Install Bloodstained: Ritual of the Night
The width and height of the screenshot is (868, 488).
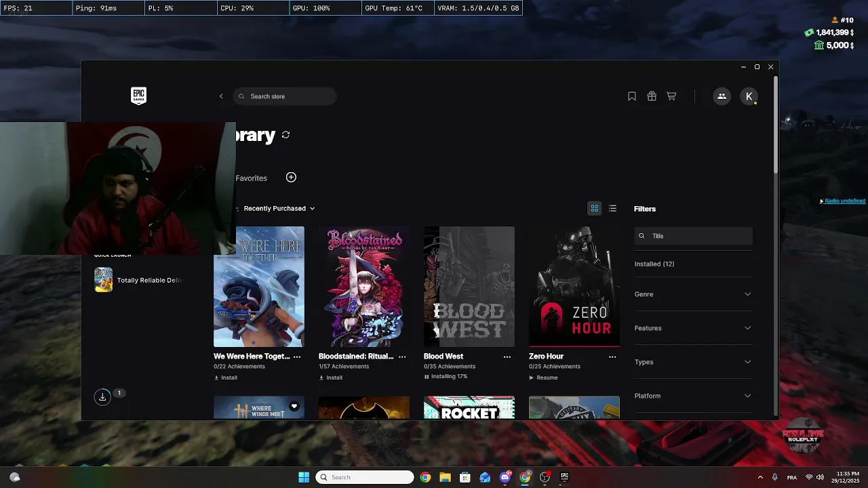(331, 378)
